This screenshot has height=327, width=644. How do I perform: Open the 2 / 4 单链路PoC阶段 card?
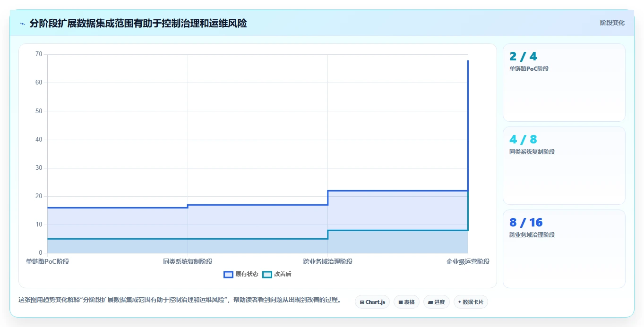(x=564, y=83)
